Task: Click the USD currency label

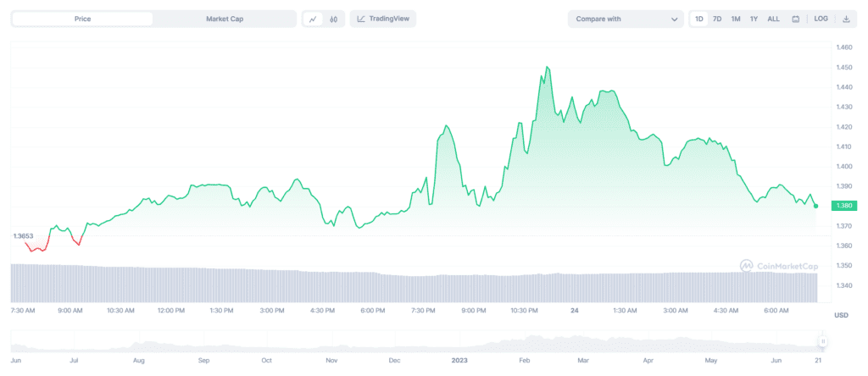Action: (842, 315)
